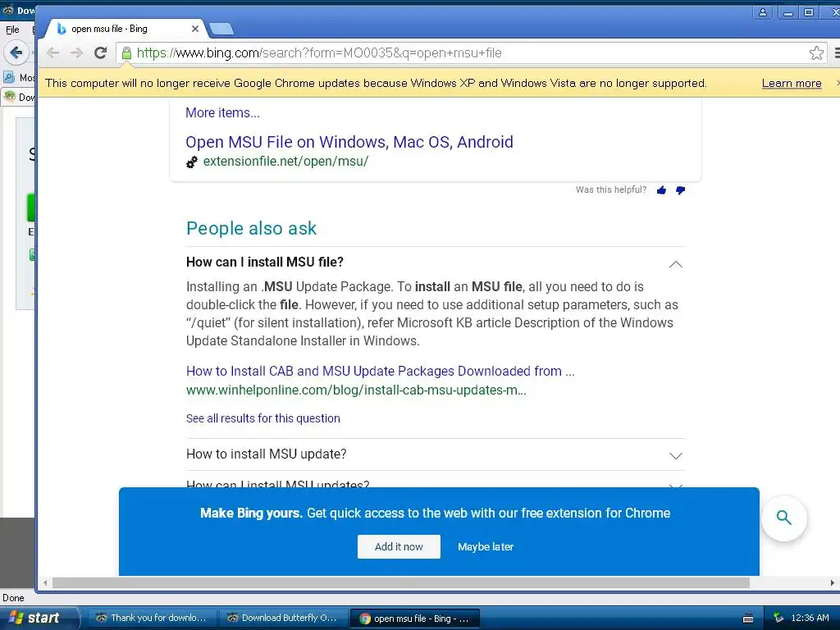Open Chrome's main menu icon
The height and width of the screenshot is (630, 840).
tap(836, 52)
